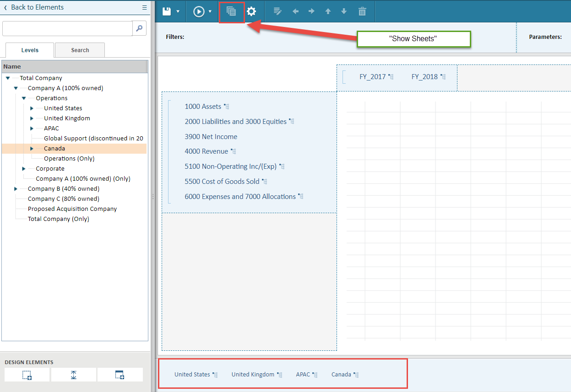Expand the United Kingdom tree node
571x392 pixels.
[32, 118]
